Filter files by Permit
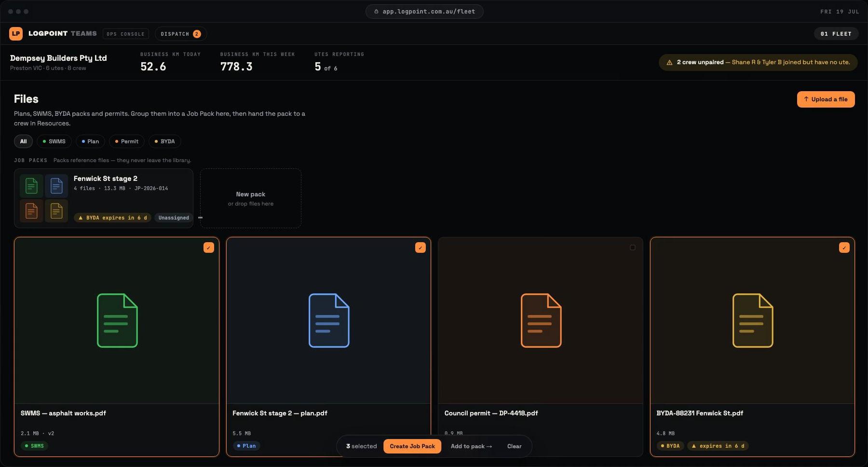The width and height of the screenshot is (868, 467). coord(127,141)
